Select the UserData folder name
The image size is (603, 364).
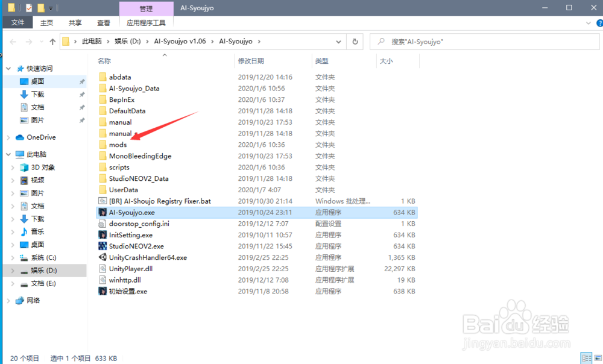[124, 190]
